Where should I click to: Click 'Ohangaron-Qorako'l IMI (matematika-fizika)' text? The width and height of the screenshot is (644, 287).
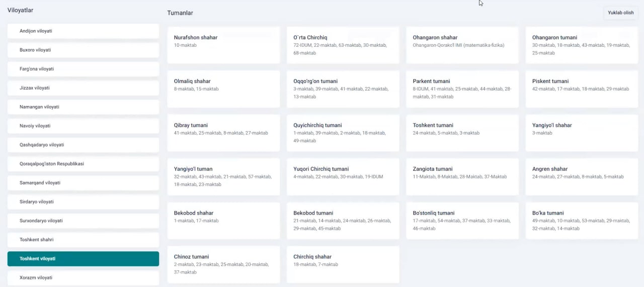pos(458,45)
